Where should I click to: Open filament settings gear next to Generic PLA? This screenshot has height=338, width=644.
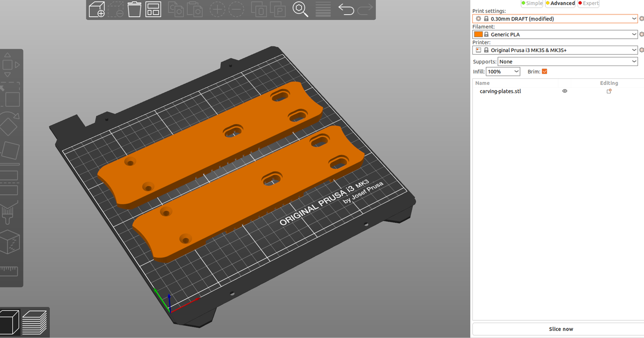pos(642,34)
